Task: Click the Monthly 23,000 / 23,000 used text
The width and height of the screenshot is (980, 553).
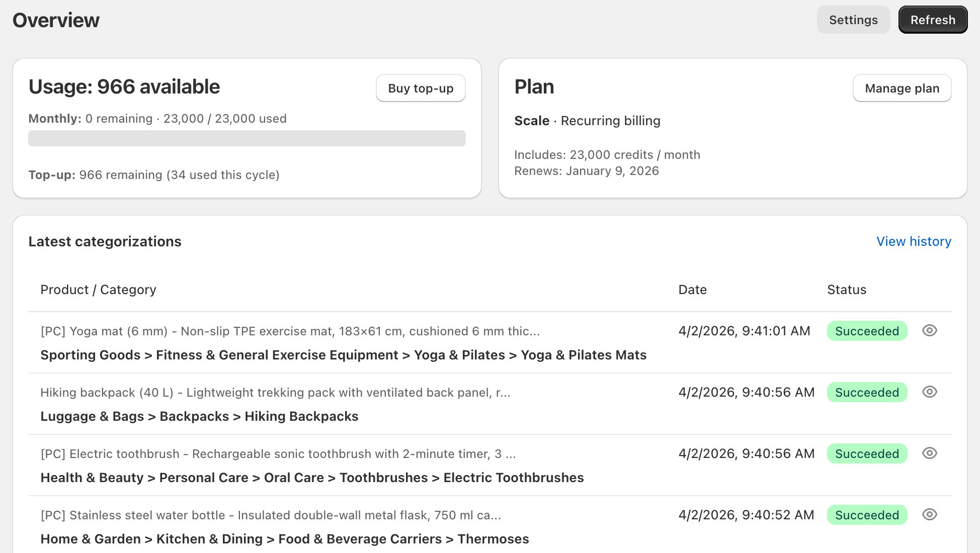Action: point(157,119)
